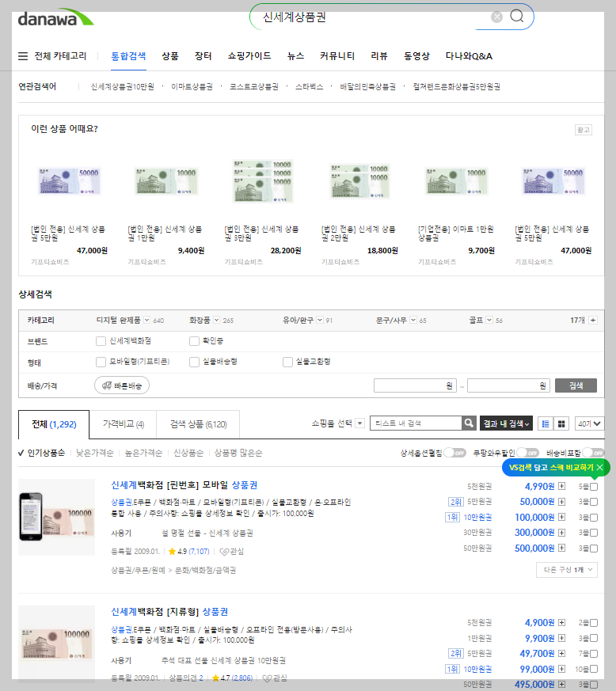Expand the 유아/완구 category dropdown
The width and height of the screenshot is (616, 691).
(x=320, y=320)
